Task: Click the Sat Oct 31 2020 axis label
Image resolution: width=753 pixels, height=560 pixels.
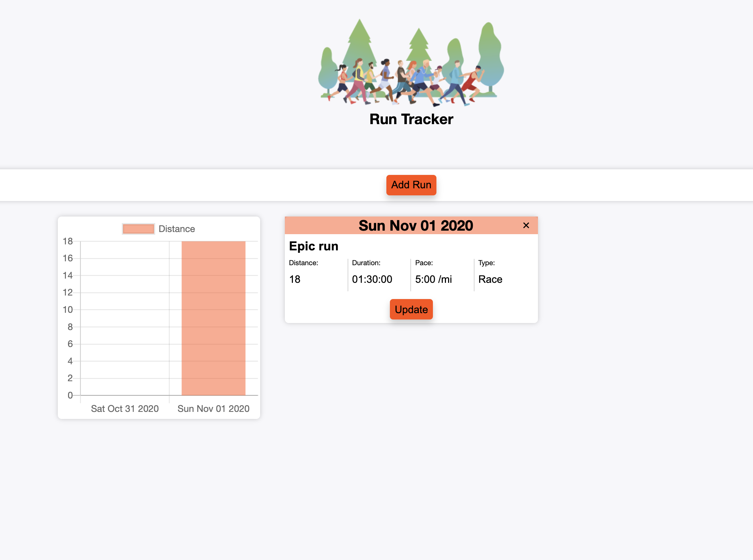Action: point(125,409)
